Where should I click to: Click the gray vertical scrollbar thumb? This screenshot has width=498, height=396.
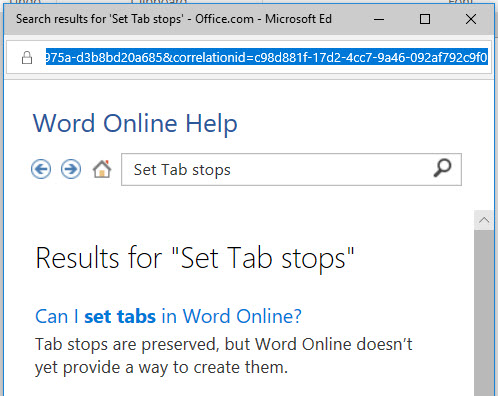pos(484,313)
